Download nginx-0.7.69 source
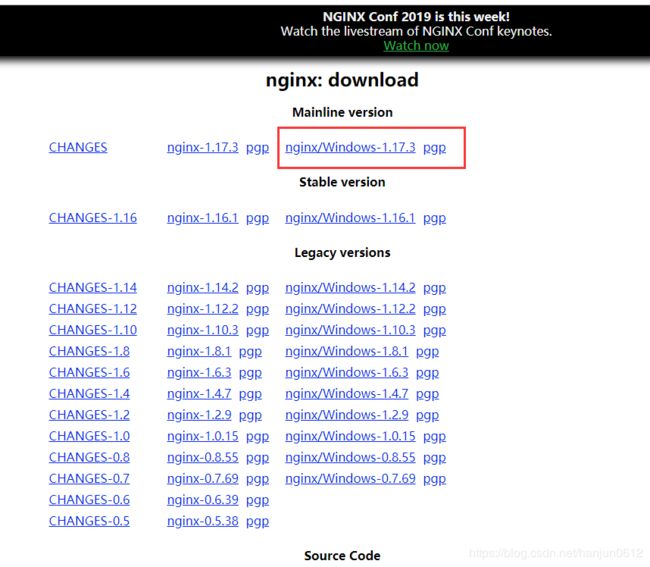Viewport: 650px width, 567px height. tap(203, 478)
